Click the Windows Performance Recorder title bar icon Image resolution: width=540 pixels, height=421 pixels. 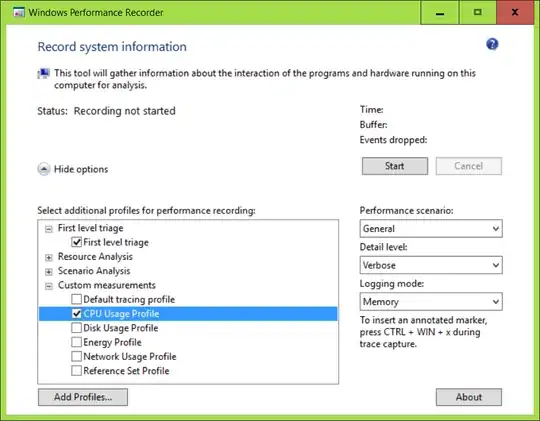tap(19, 12)
